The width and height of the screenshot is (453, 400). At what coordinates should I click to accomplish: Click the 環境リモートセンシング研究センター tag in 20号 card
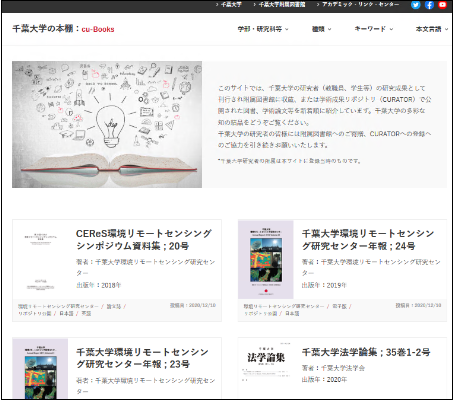tap(58, 306)
